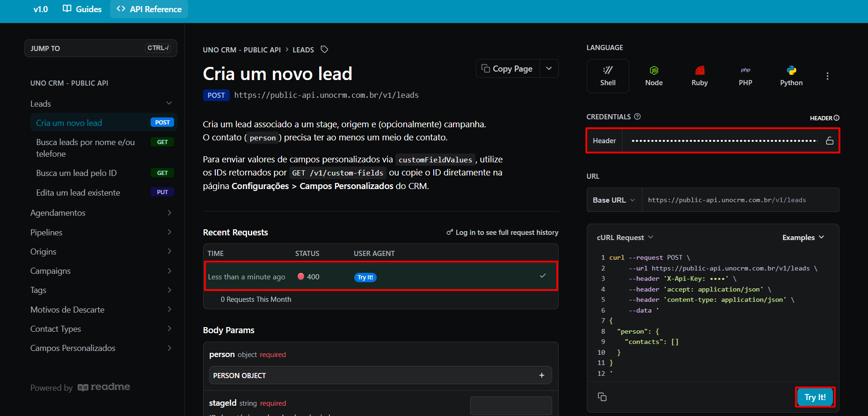Expand Motivos de Descarte section
Image resolution: width=868 pixels, height=416 pixels.
click(169, 309)
